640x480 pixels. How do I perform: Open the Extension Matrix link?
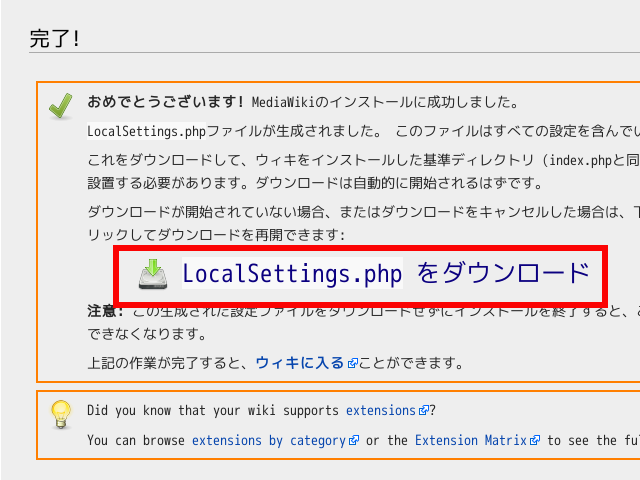472,440
